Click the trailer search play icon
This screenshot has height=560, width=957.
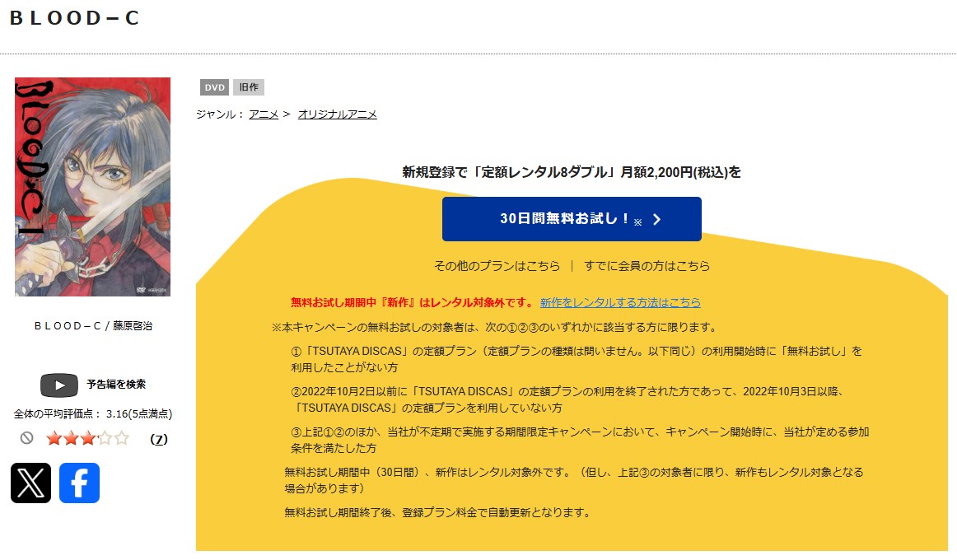pos(59,385)
